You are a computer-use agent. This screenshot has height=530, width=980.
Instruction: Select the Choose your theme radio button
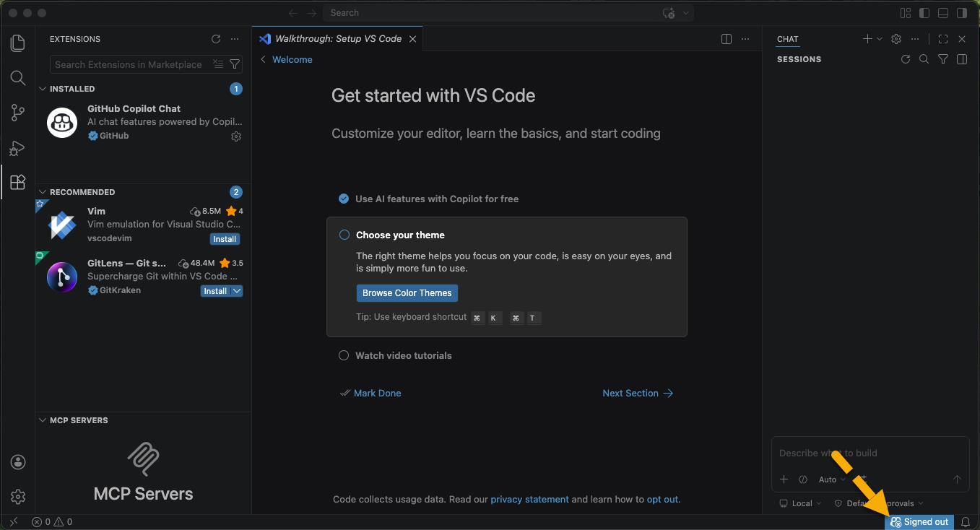tap(343, 235)
